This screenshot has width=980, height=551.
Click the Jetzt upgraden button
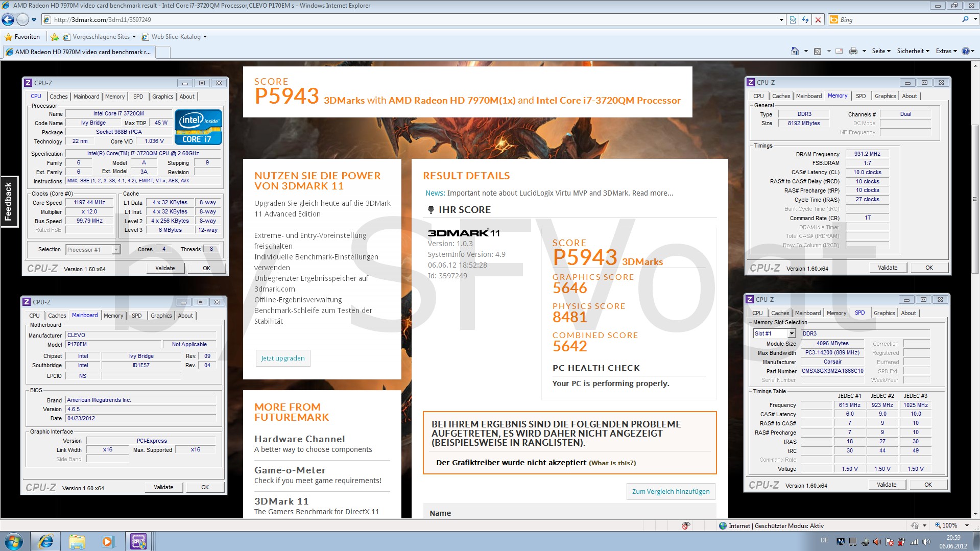click(x=282, y=358)
